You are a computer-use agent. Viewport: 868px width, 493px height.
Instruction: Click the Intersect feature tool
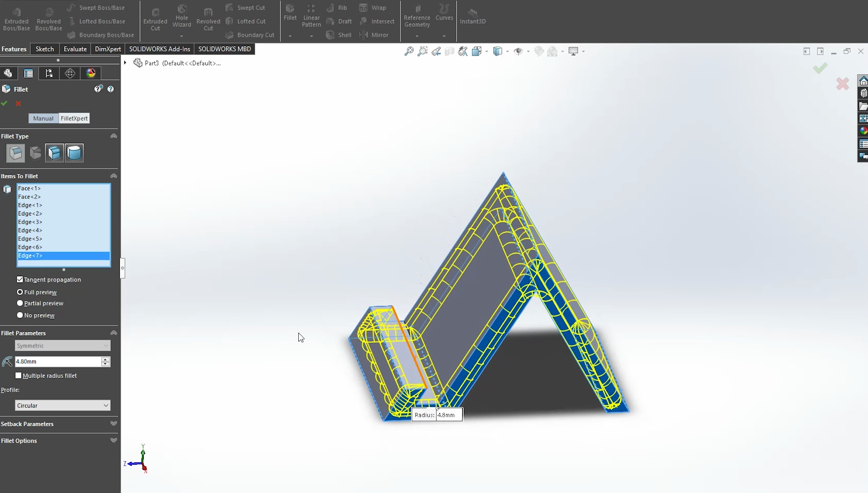pyautogui.click(x=377, y=21)
